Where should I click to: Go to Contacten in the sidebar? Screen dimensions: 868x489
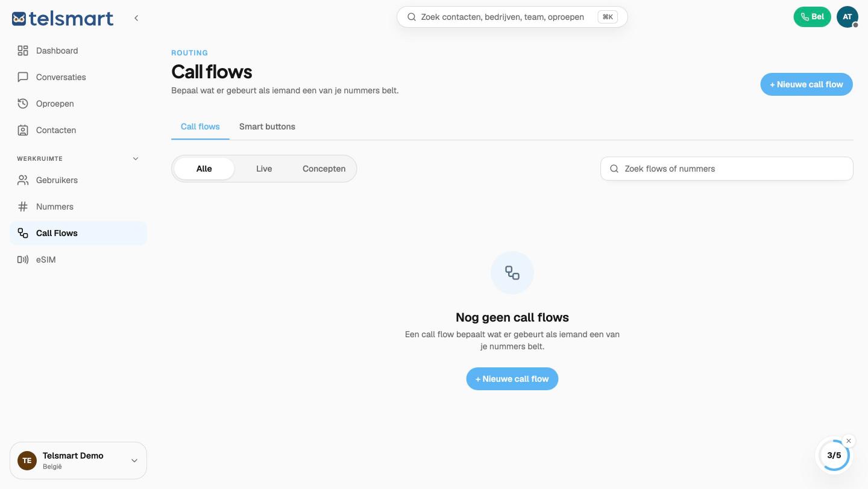(78, 130)
